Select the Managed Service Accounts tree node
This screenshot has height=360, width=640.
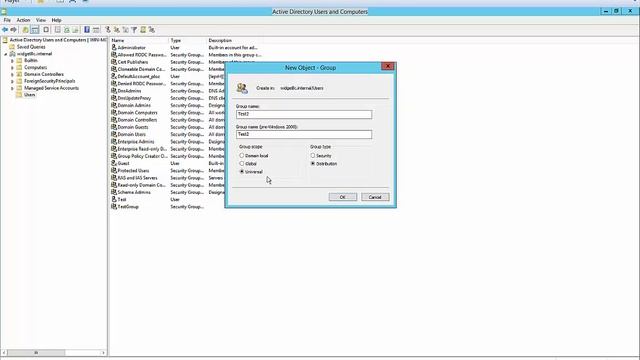click(x=51, y=88)
